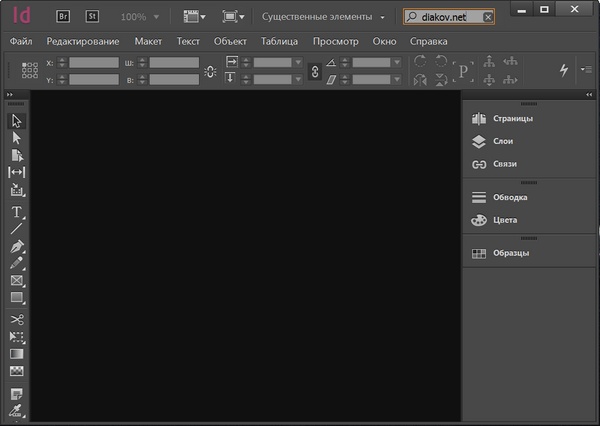Select the Page tool
The height and width of the screenshot is (426, 600).
(x=16, y=155)
